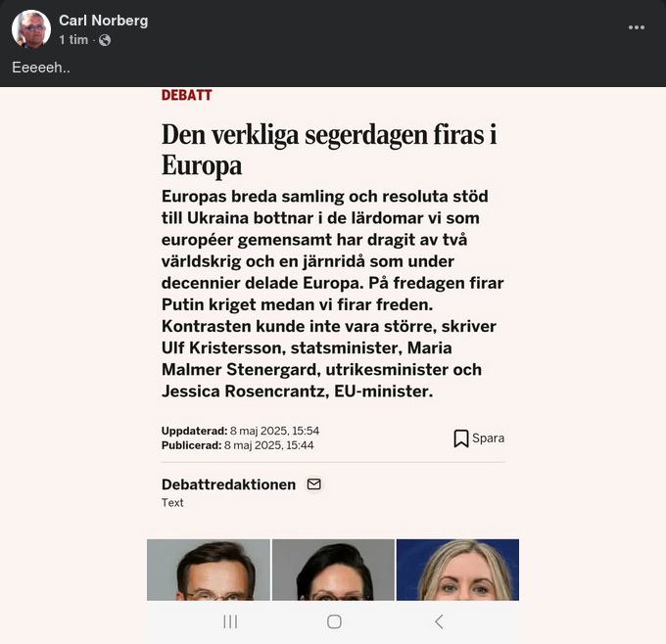The image size is (666, 644).
Task: Click the DEBATT section label
Action: tap(186, 95)
